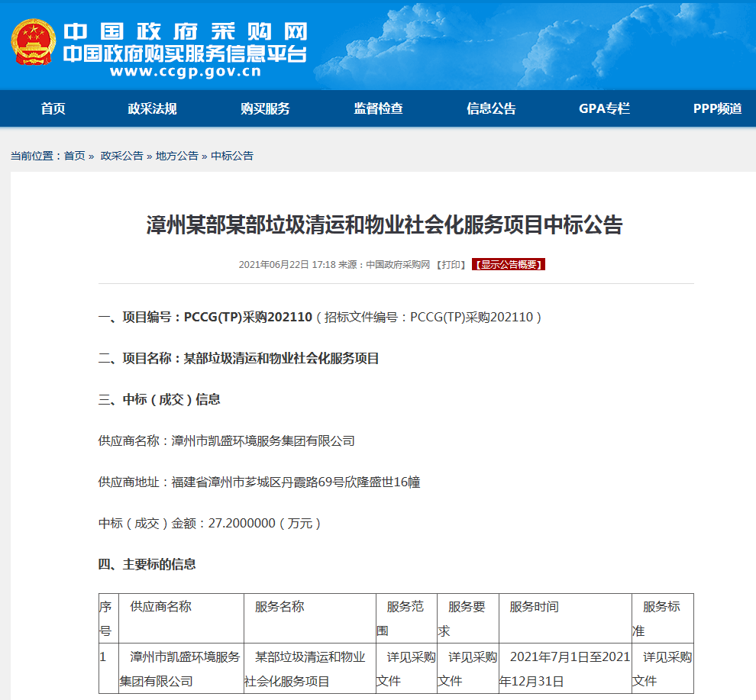Click the site title 中国政府采购网
This screenshot has height=700, width=756.
(x=186, y=32)
